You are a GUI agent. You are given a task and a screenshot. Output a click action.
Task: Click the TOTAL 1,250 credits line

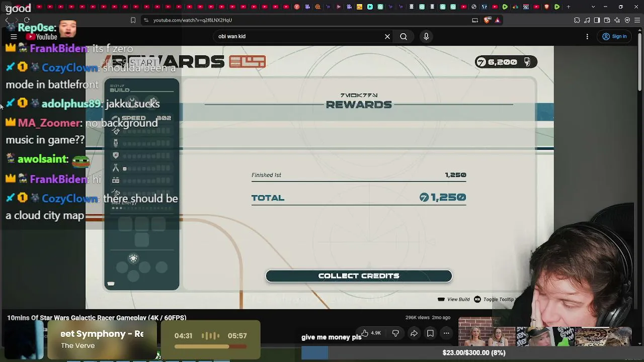359,198
